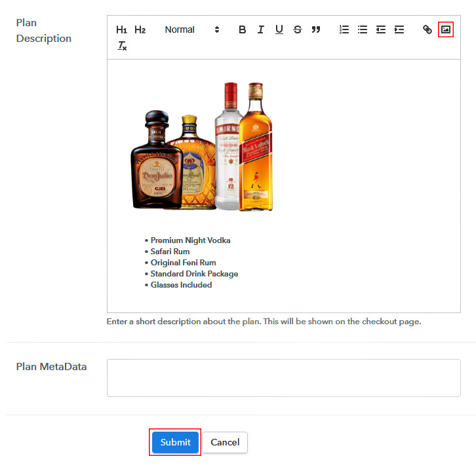This screenshot has width=476, height=469.
Task: Open the Normal font size dropdown
Action: (192, 29)
